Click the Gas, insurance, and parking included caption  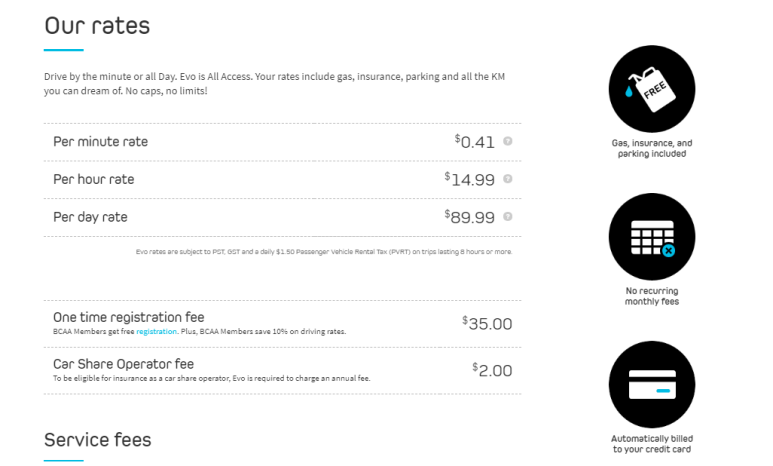(x=652, y=148)
